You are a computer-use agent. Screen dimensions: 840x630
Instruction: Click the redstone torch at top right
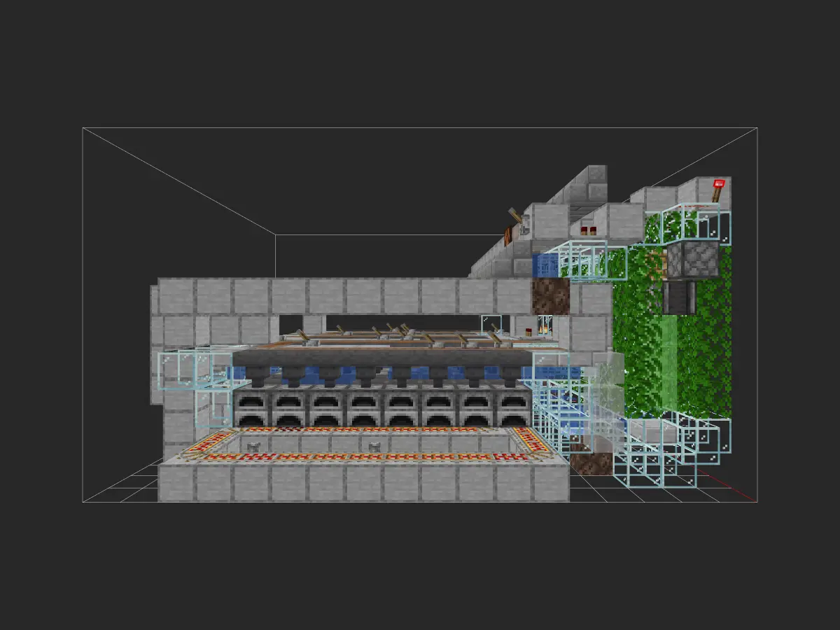click(717, 187)
